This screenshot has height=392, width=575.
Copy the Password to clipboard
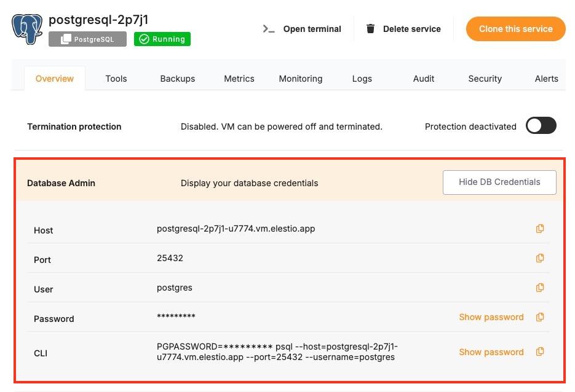coord(540,317)
